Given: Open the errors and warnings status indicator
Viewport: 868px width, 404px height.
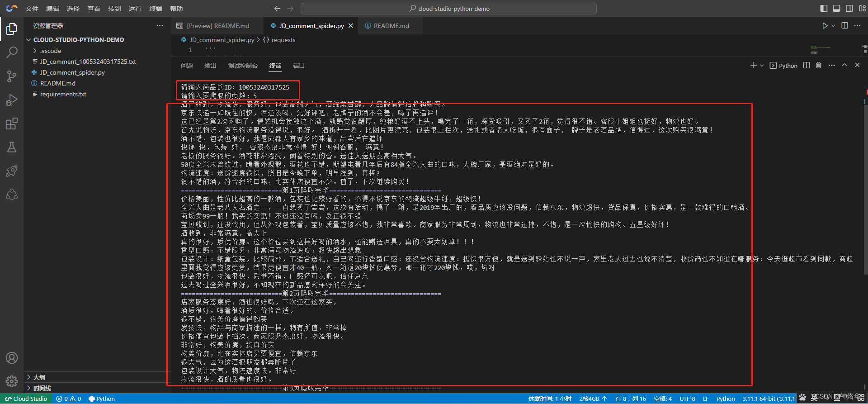Looking at the screenshot, I should point(69,399).
